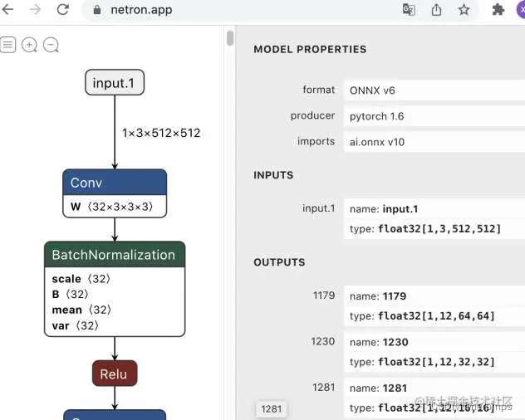Screen dimensions: 525x420
Task: Reload the netron.app page
Action: 62,9
